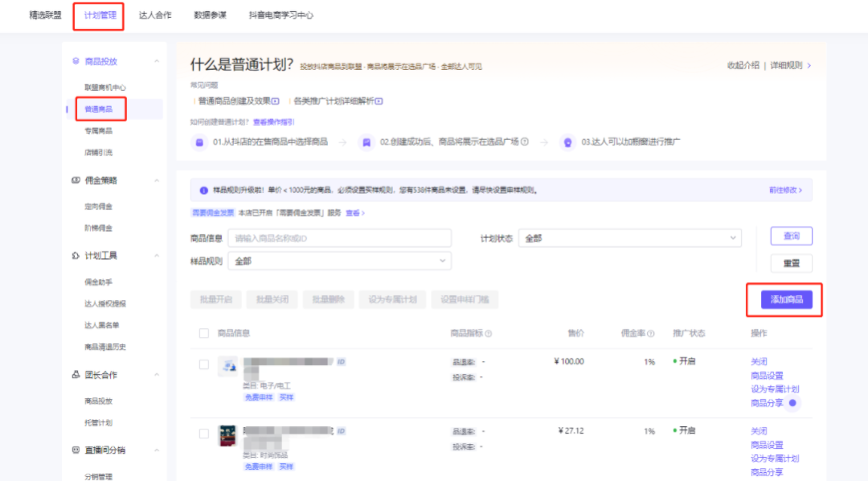Click step 01 purple shop icon

pos(199,142)
